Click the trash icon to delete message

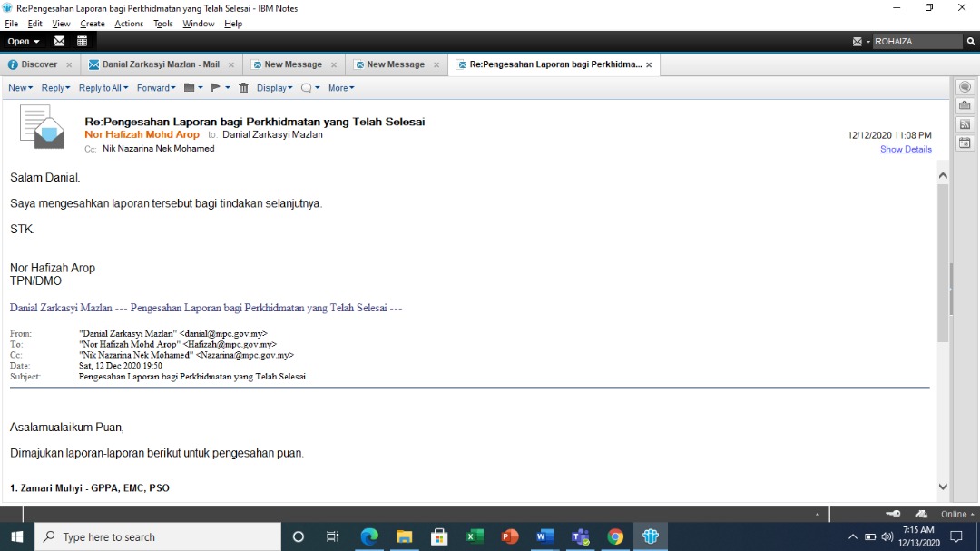coord(243,88)
